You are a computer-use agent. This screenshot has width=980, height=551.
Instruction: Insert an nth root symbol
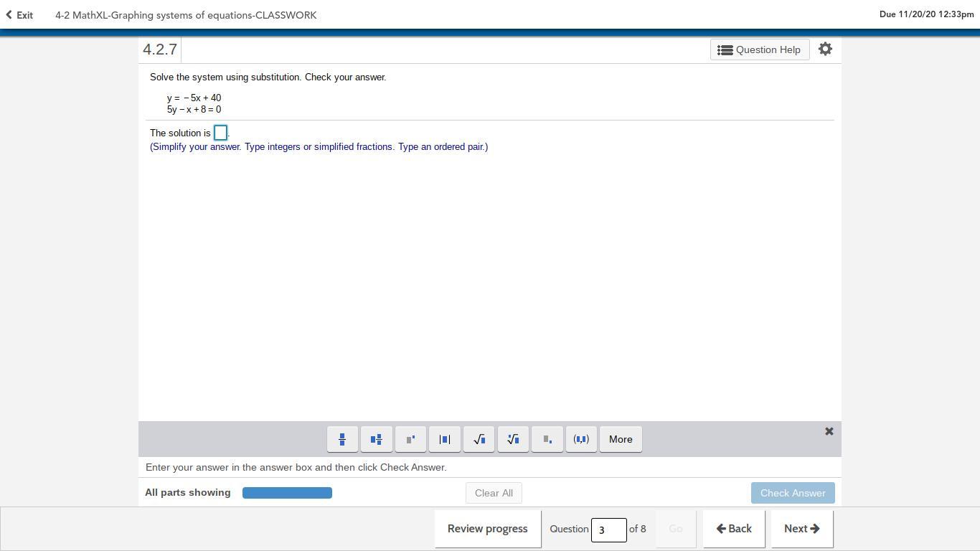[513, 439]
